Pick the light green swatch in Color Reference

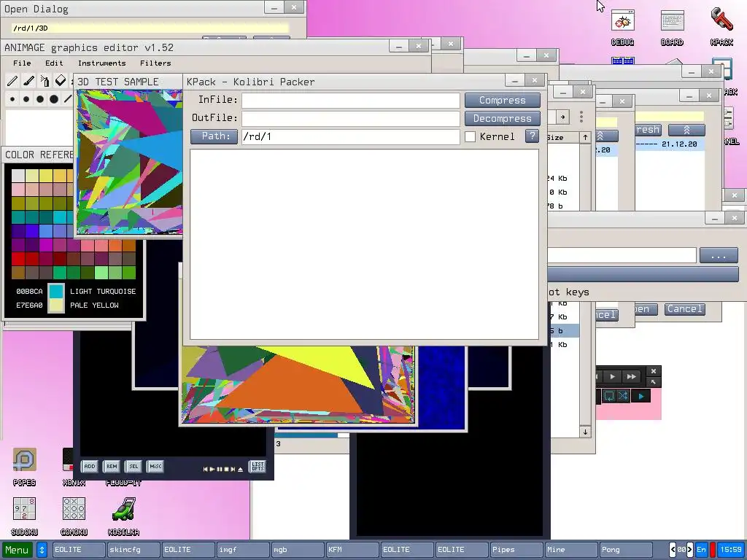tap(101, 273)
